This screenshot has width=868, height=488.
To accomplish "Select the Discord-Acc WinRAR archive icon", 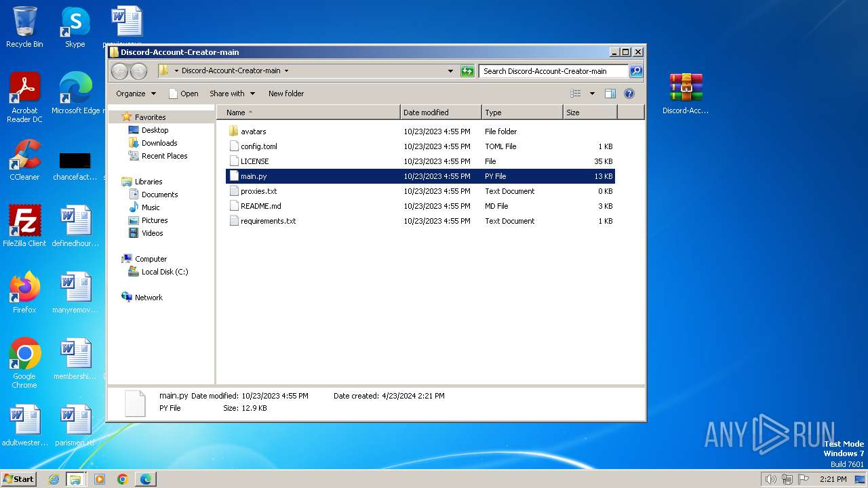I will (x=686, y=94).
